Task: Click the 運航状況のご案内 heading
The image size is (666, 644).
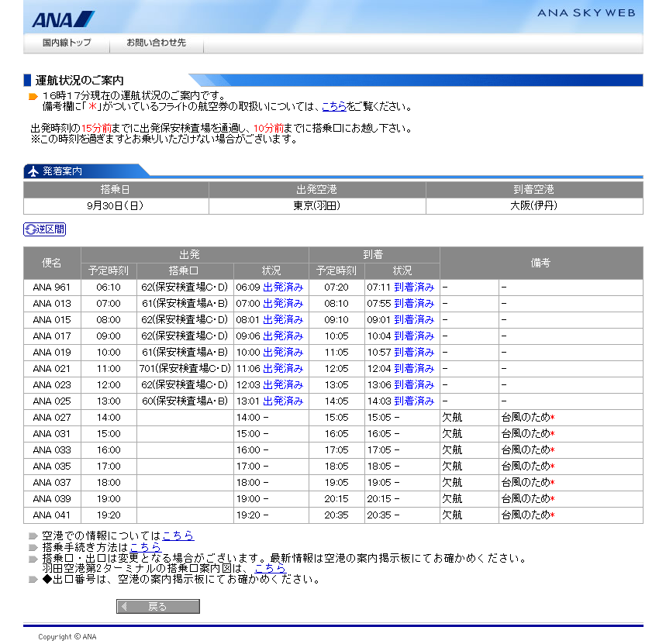Action: 79,81
